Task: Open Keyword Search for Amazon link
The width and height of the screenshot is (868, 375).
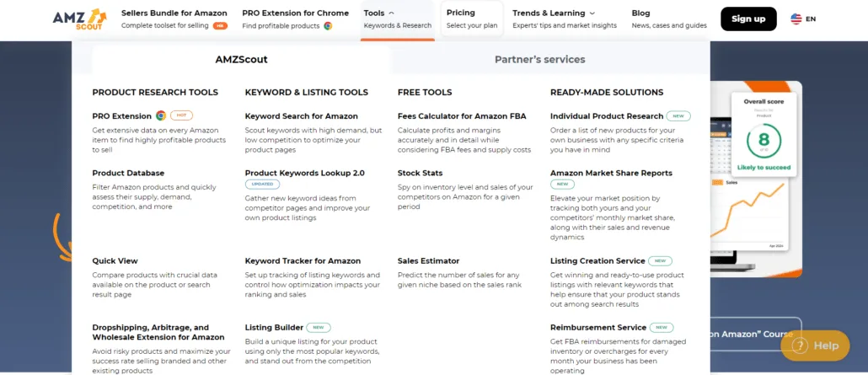Action: (301, 115)
